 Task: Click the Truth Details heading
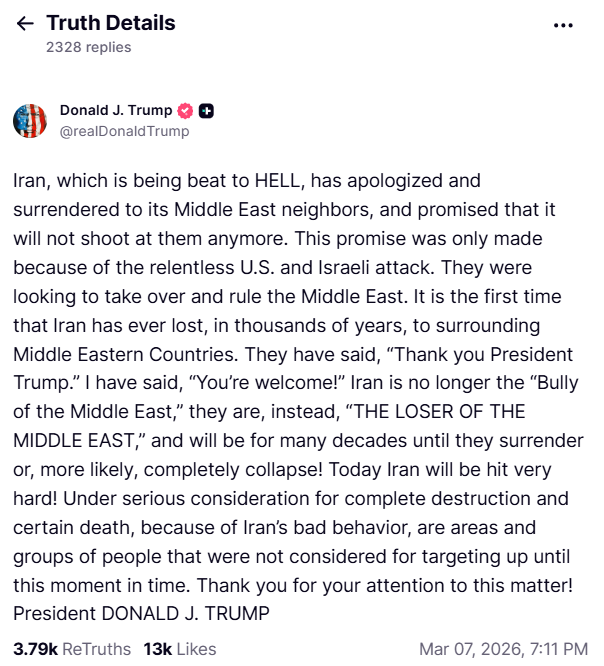pyautogui.click(x=110, y=23)
